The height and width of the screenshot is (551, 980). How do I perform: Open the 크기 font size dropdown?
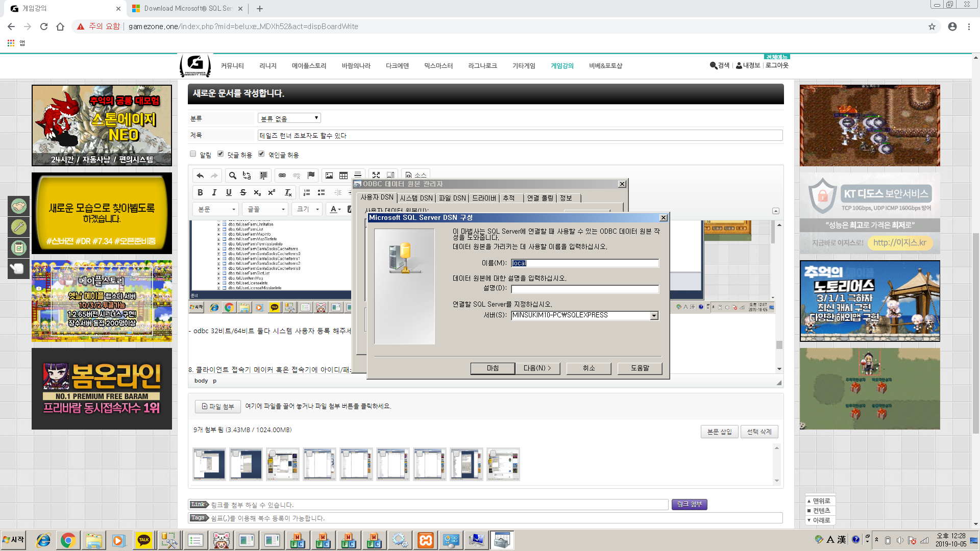307,209
